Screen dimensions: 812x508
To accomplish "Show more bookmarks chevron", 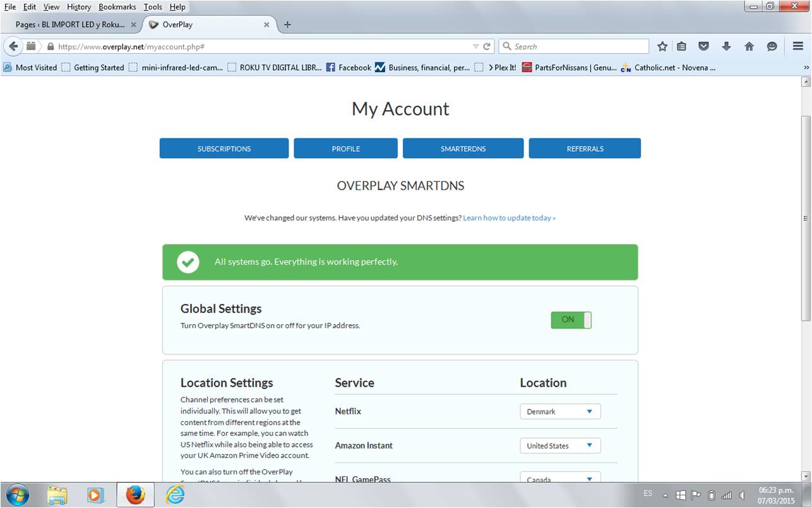I will pos(806,68).
